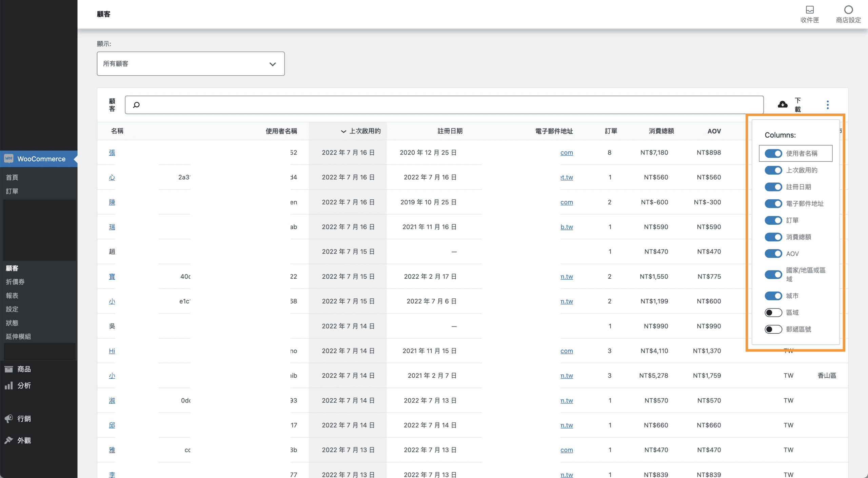Sort by the 註冊日期 column header
This screenshot has height=478, width=868.
coord(450,131)
